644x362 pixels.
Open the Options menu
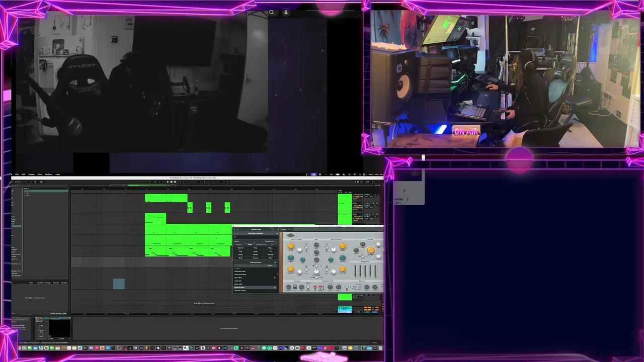[49, 174]
